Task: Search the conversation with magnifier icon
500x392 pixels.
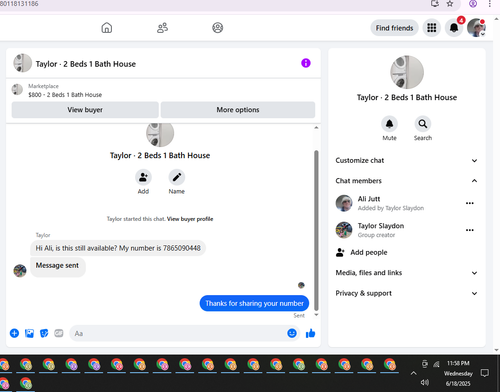Action: tap(423, 124)
